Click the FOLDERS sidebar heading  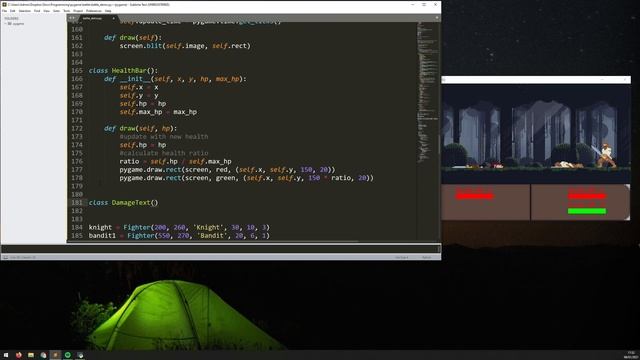pyautogui.click(x=11, y=18)
